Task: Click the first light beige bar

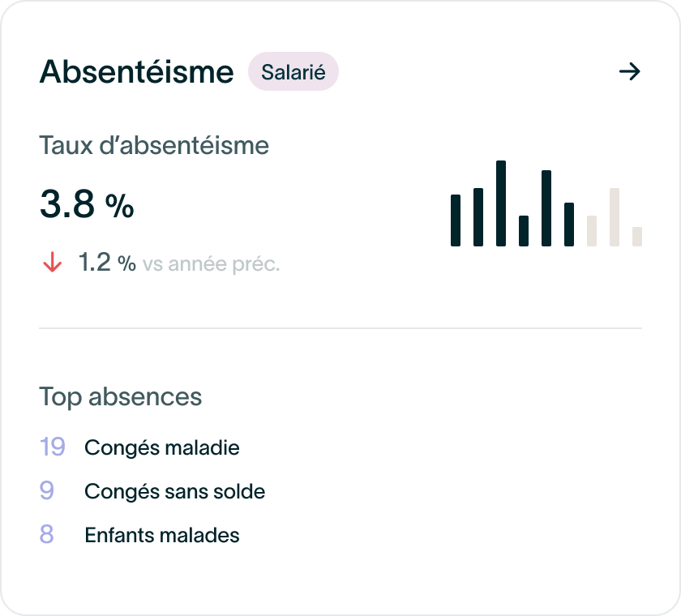Action: [592, 231]
